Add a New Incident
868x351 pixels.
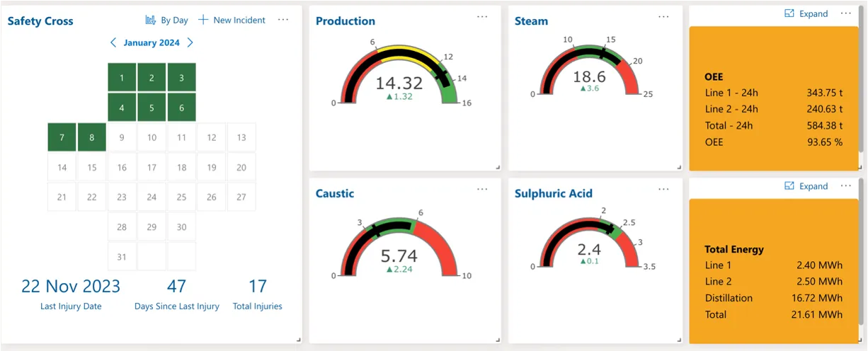[x=232, y=20]
